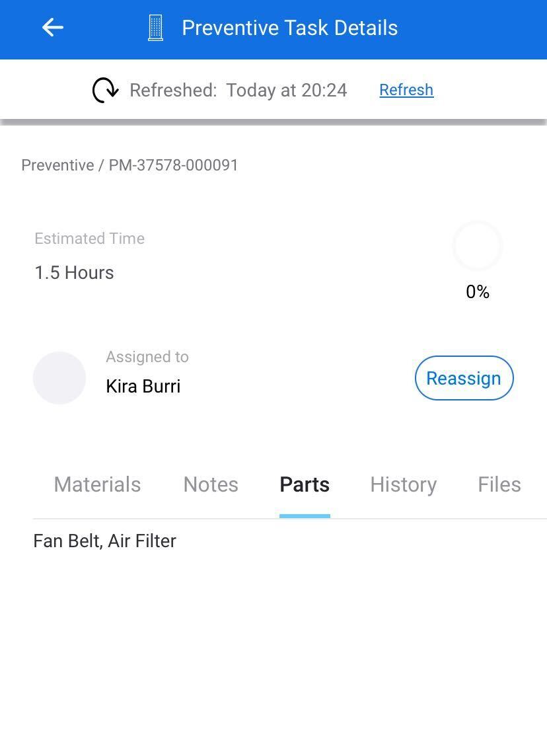Viewport: 547px width, 756px height.
Task: Tap the back arrow in the header
Action: tap(52, 28)
